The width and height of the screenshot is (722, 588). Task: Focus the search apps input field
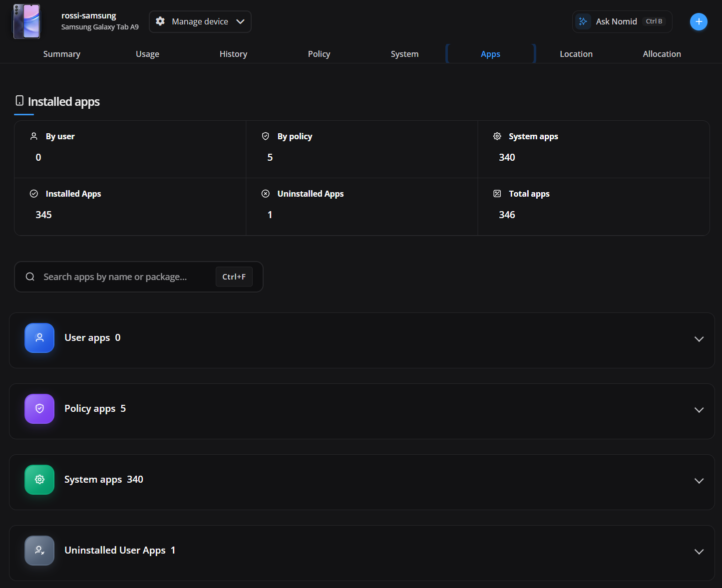tap(139, 277)
